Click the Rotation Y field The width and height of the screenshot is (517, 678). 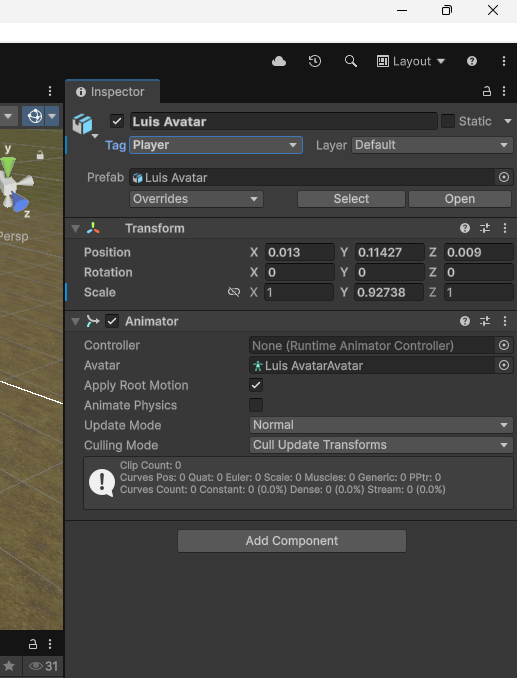coord(389,272)
